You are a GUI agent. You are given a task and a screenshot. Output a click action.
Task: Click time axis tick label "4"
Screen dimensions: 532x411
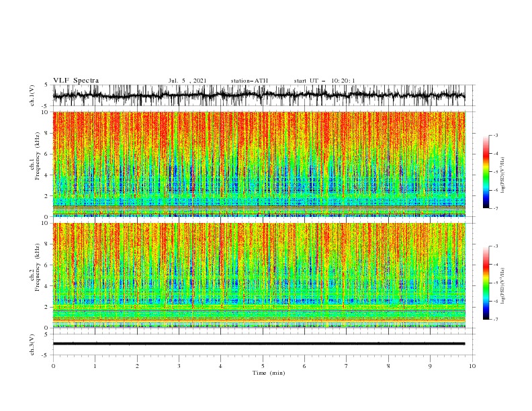pyautogui.click(x=221, y=366)
